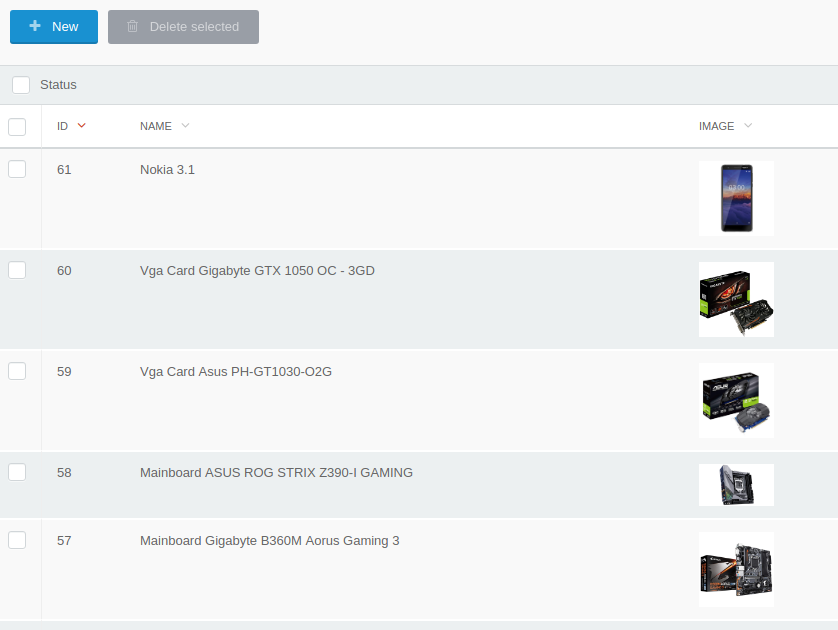Open the NAME column sort chevron
The image size is (838, 630).
click(x=185, y=126)
